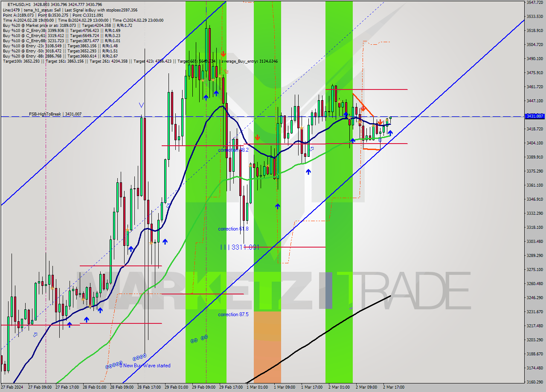Click the 3231.670 price axis label
The height and width of the screenshot is (392, 546).
pyautogui.click(x=534, y=311)
